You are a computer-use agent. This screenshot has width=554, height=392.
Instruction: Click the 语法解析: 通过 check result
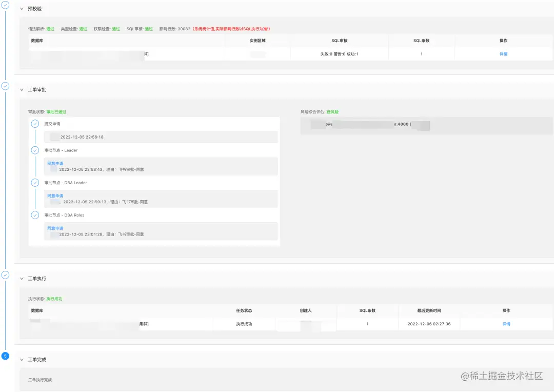(42, 29)
